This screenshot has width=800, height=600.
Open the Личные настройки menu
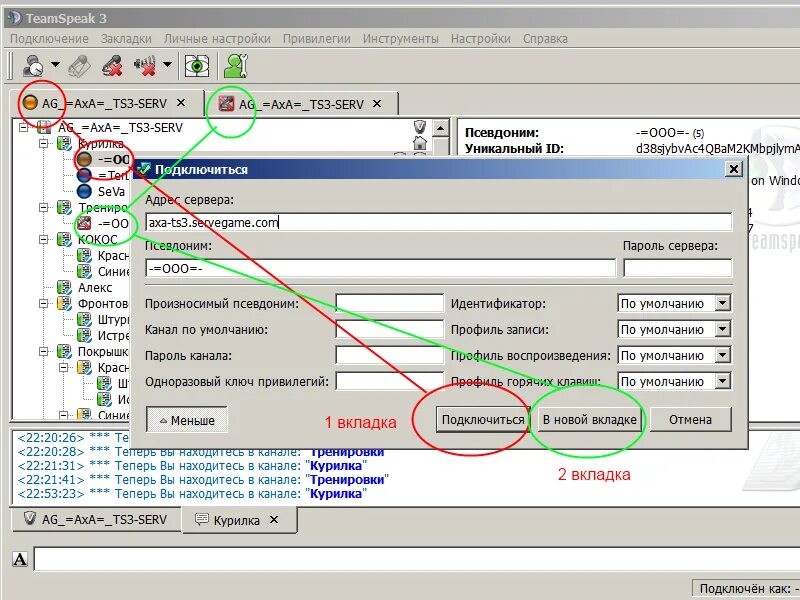217,39
